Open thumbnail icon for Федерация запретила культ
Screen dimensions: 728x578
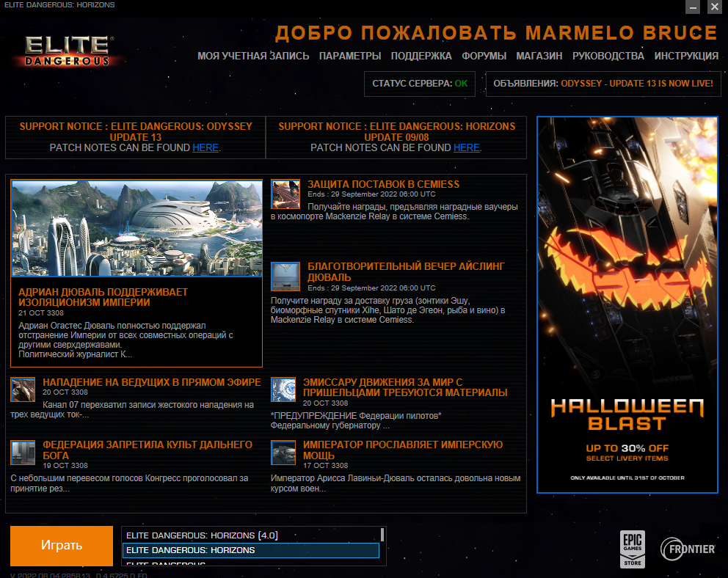tap(23, 453)
